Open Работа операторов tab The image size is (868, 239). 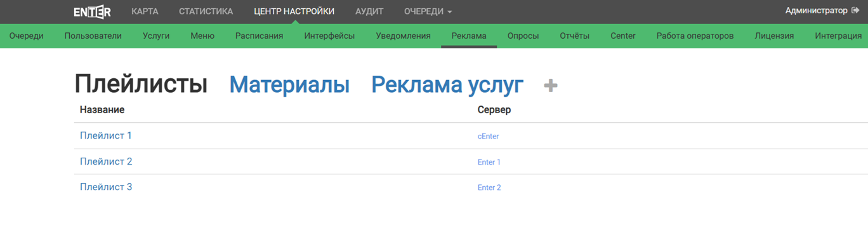(x=695, y=36)
